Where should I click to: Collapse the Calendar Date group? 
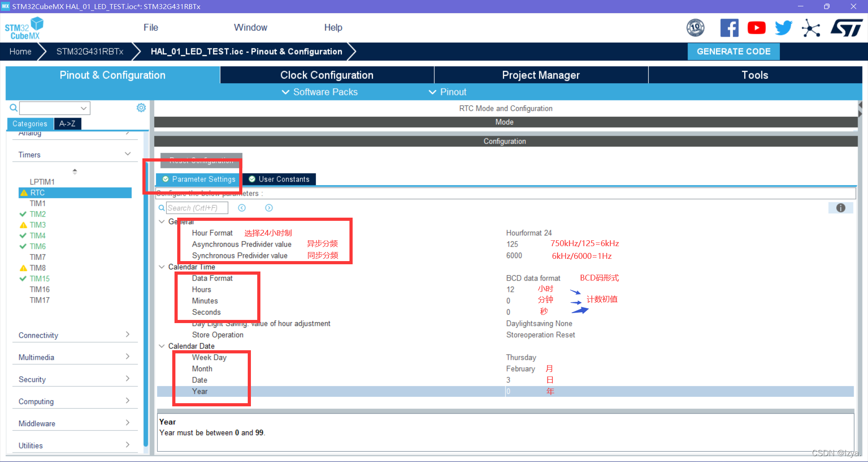[161, 346]
